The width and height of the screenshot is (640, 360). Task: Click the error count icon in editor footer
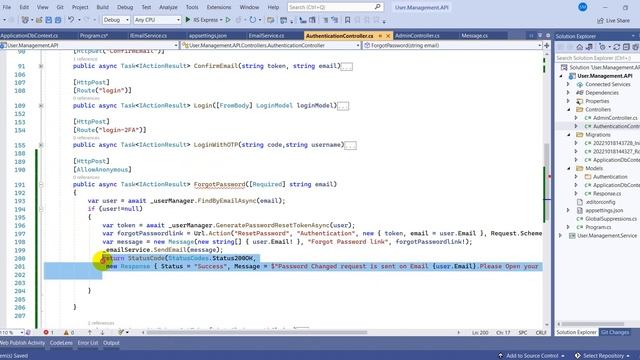point(46,332)
